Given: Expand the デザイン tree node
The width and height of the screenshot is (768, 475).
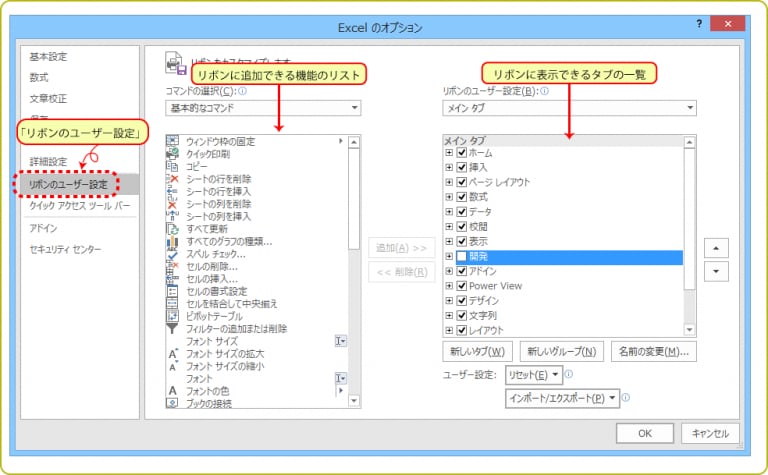Looking at the screenshot, I should coord(449,300).
